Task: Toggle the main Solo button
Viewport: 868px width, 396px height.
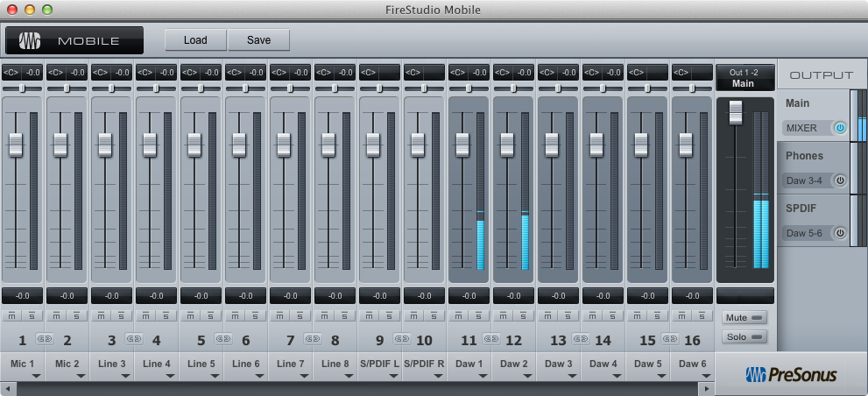Action: 745,336
